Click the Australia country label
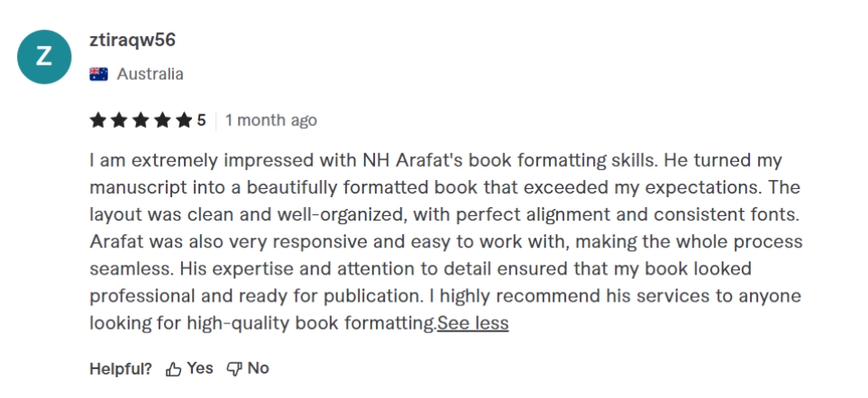 click(150, 74)
